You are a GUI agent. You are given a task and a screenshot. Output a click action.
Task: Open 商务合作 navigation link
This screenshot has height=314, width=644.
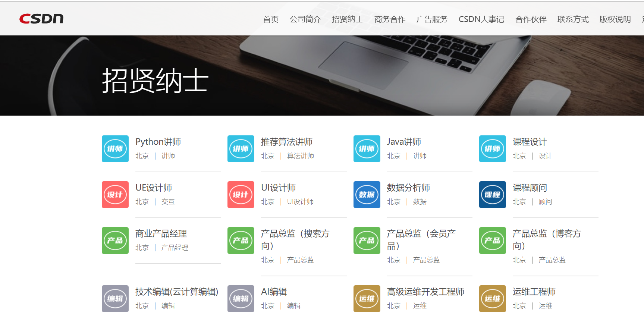pyautogui.click(x=390, y=19)
